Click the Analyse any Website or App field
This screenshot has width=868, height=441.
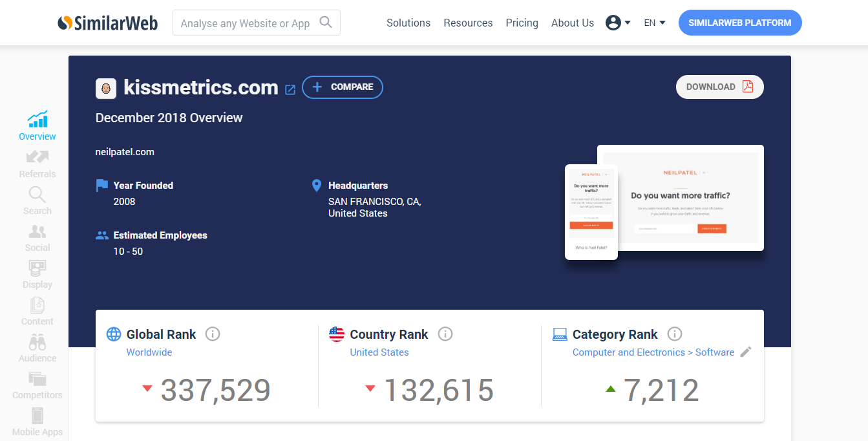click(x=257, y=23)
